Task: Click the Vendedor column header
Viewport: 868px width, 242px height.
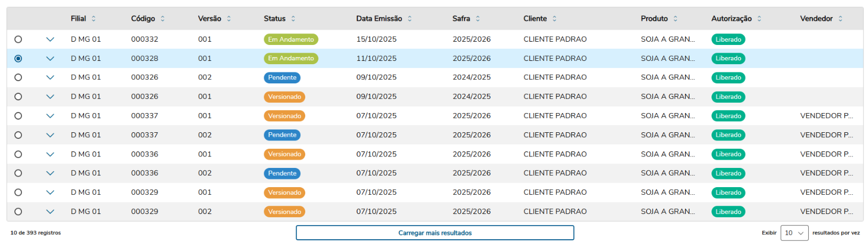Action: click(816, 19)
